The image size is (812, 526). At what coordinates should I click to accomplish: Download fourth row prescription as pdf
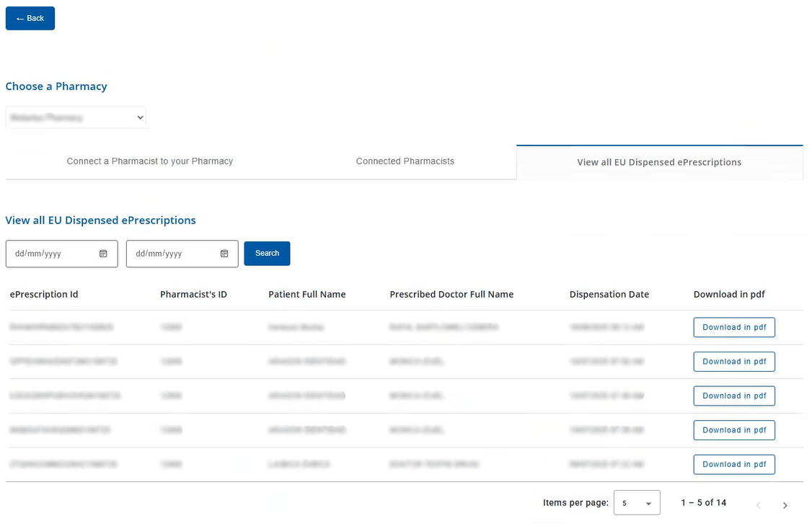click(734, 430)
